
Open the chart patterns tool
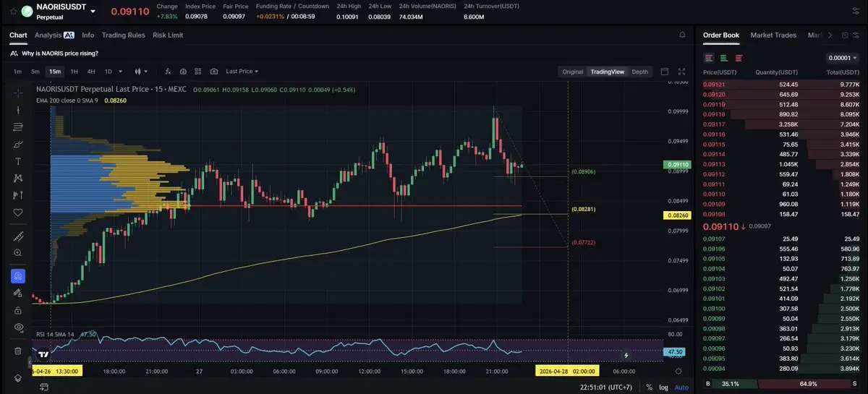[18, 178]
